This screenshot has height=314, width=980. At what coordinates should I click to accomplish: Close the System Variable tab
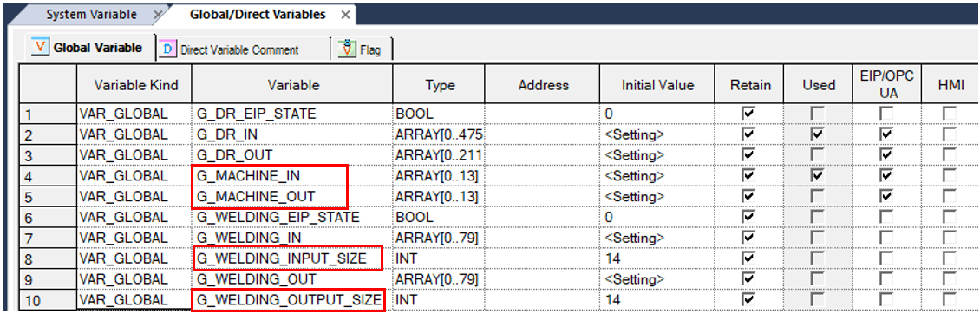tap(158, 15)
